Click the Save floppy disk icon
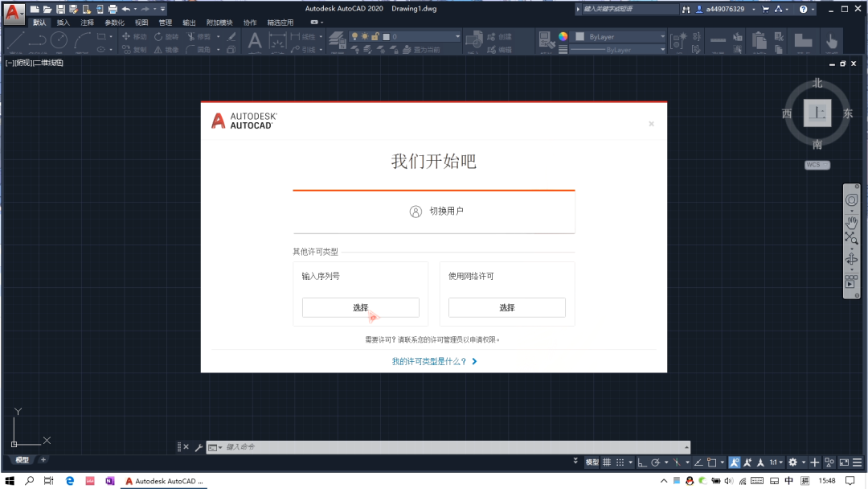Viewport: 868px width, 489px height. pos(60,10)
